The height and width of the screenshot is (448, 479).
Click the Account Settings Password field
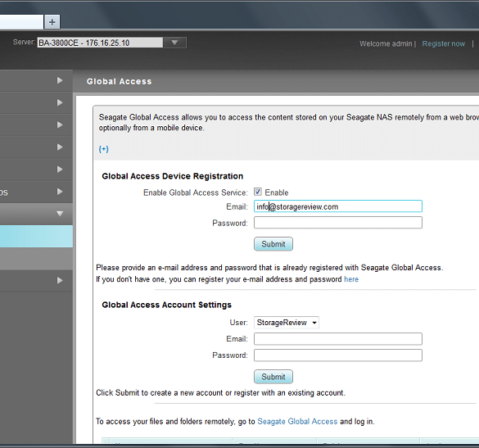tap(338, 355)
